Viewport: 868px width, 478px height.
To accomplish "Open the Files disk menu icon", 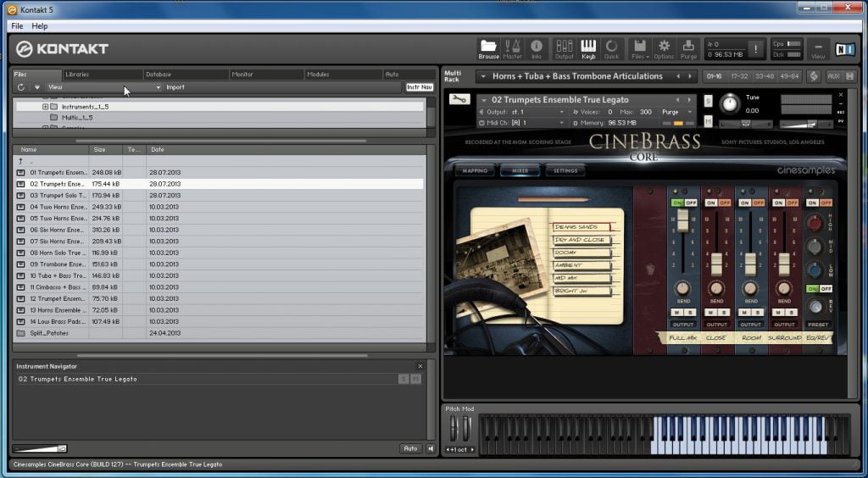I will [x=640, y=48].
